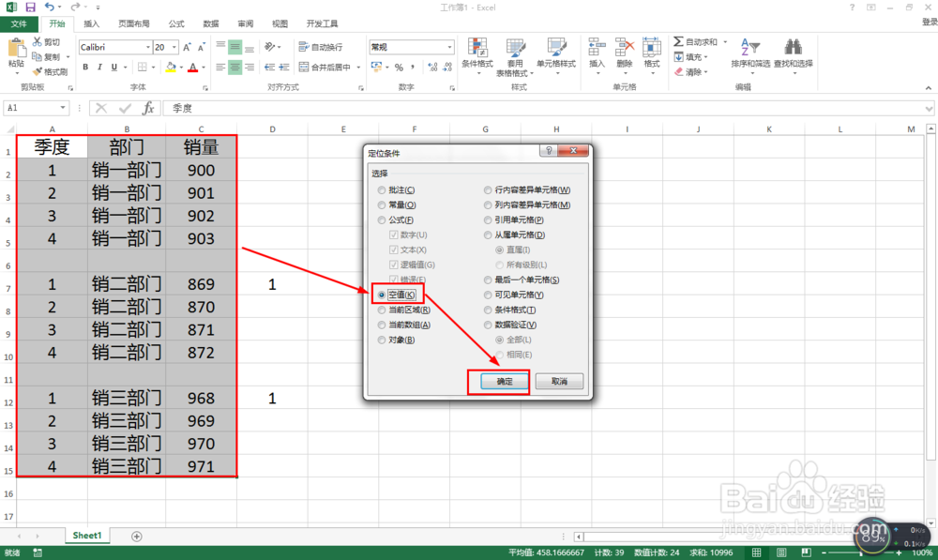Open the font name Calibri dropdown
This screenshot has width=938, height=560.
point(148,47)
